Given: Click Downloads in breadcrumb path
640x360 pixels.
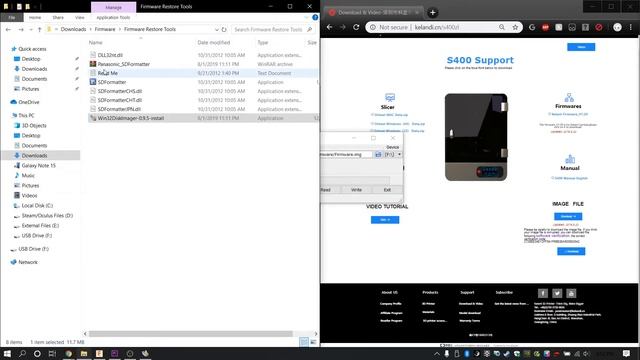Looking at the screenshot, I should click(73, 29).
